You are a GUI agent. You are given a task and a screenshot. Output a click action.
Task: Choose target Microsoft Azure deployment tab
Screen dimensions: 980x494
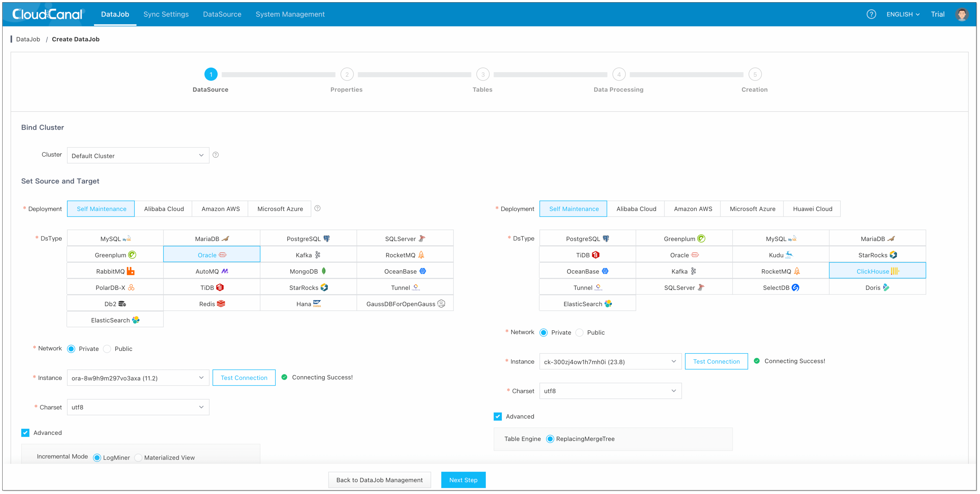(x=752, y=209)
